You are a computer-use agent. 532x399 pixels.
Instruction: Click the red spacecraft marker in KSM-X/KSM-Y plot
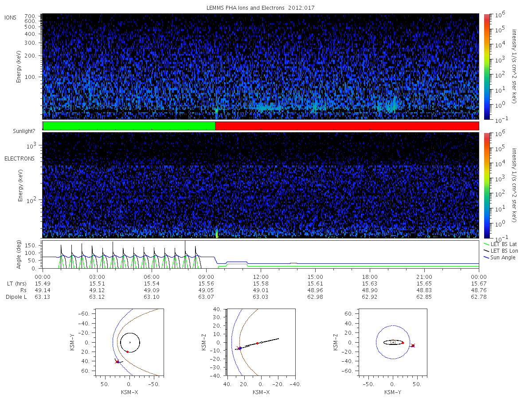click(x=117, y=361)
